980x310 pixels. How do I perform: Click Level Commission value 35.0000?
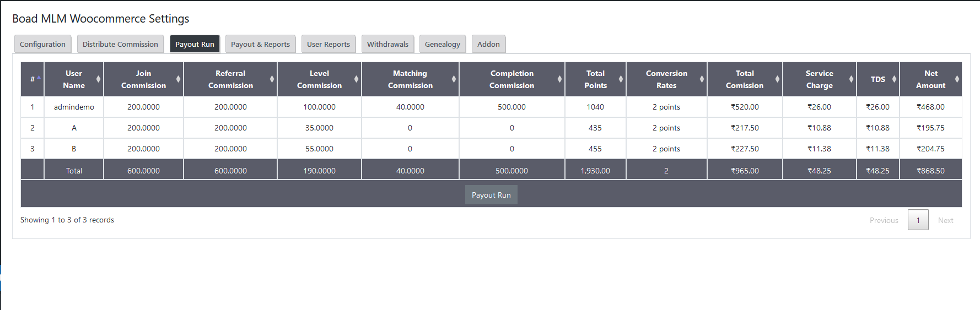(319, 128)
